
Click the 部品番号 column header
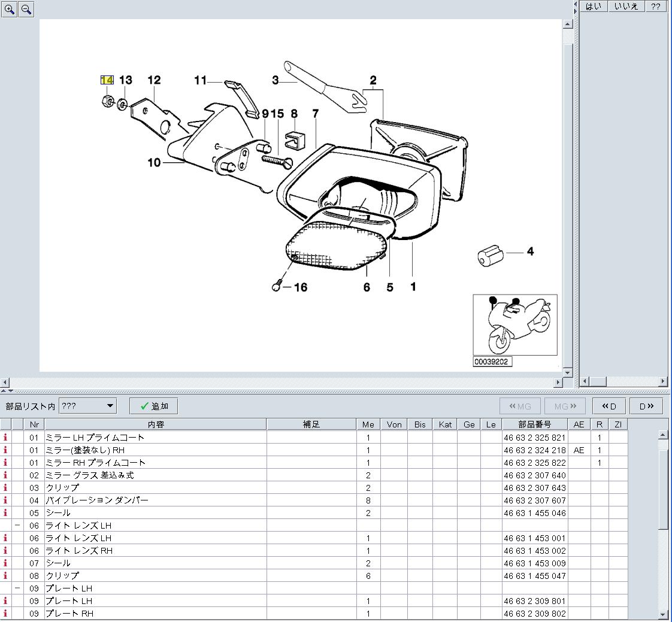534,424
